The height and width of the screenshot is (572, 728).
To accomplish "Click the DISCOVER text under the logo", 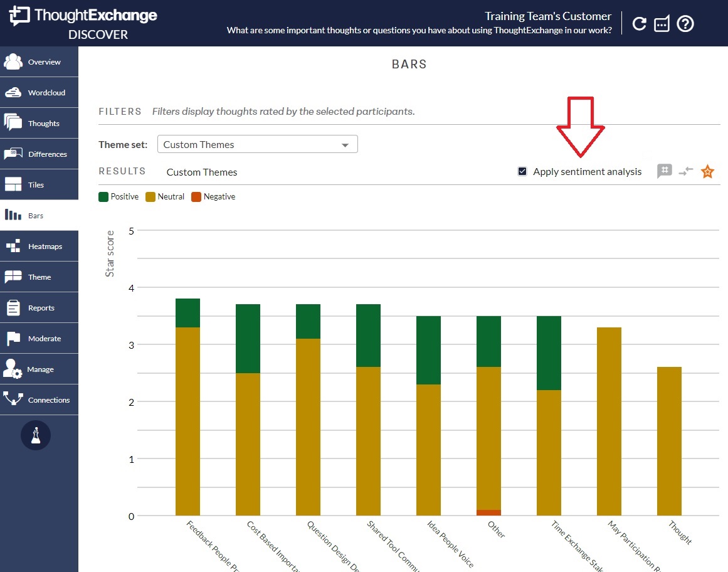I will (x=98, y=35).
